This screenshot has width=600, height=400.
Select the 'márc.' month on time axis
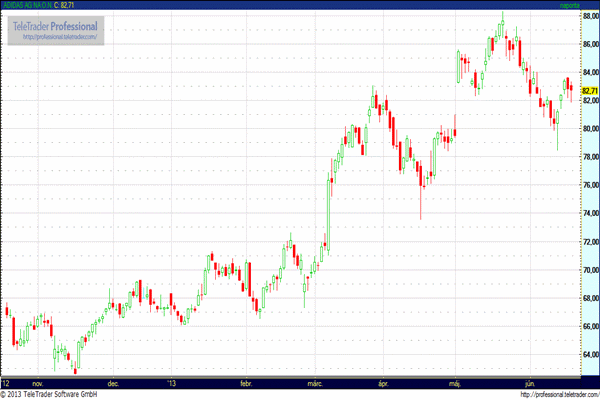tap(314, 382)
